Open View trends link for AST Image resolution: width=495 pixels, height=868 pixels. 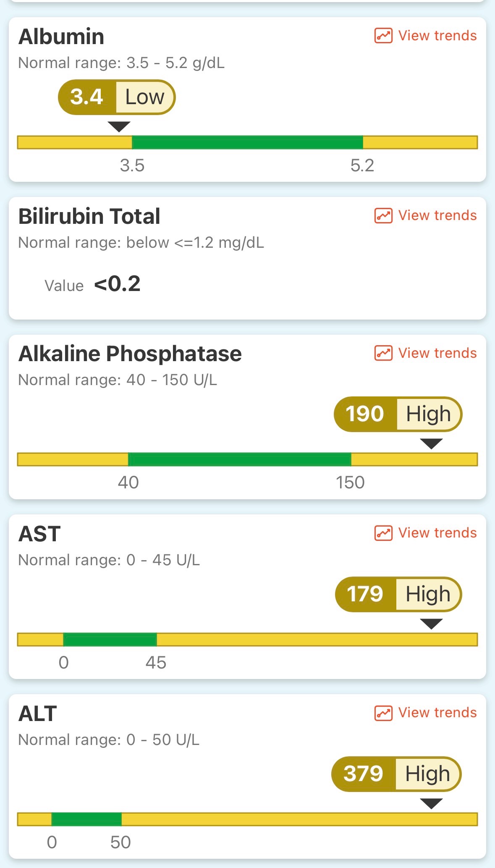pyautogui.click(x=437, y=533)
